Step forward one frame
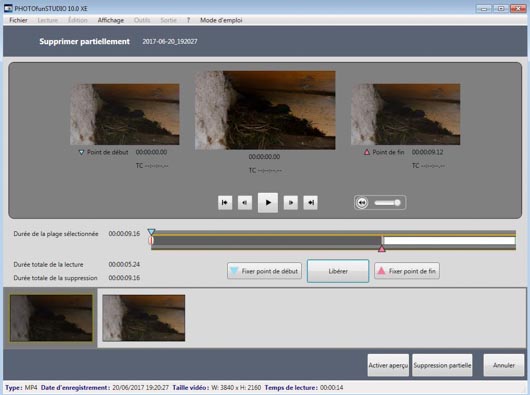The image size is (530, 395). pos(291,202)
